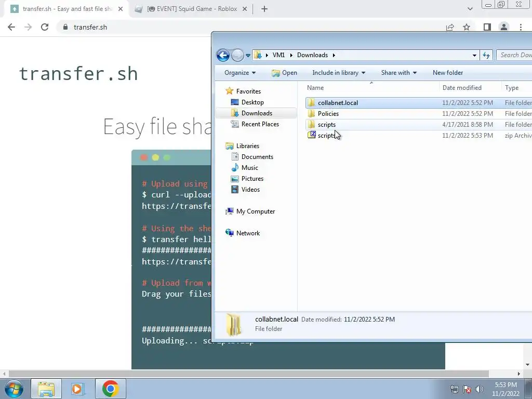Screen dimensions: 532x399
Task: Close the transfer.sh tab
Action: click(121, 9)
